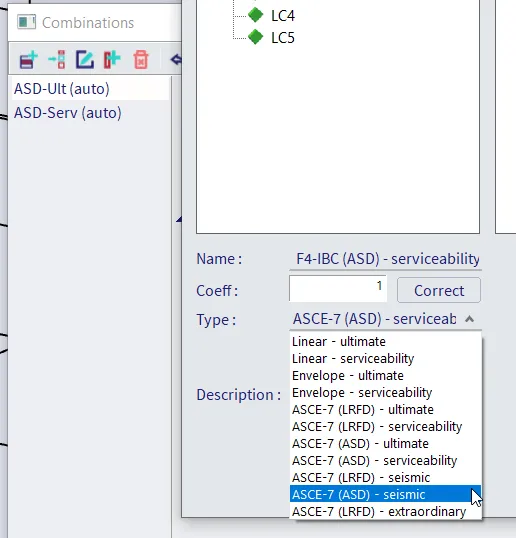Click the insert combination icon with arrow
Screen dimensions: 516x538
pos(57,60)
